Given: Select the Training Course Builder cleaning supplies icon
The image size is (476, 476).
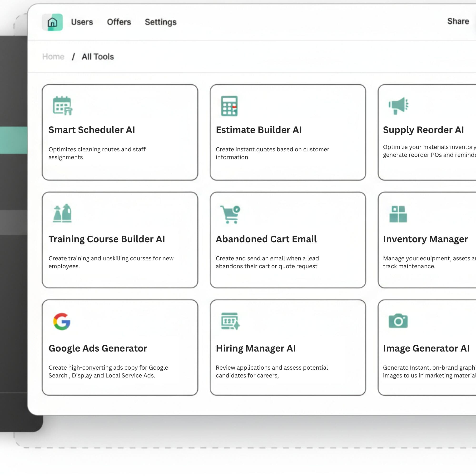Looking at the screenshot, I should (x=62, y=214).
